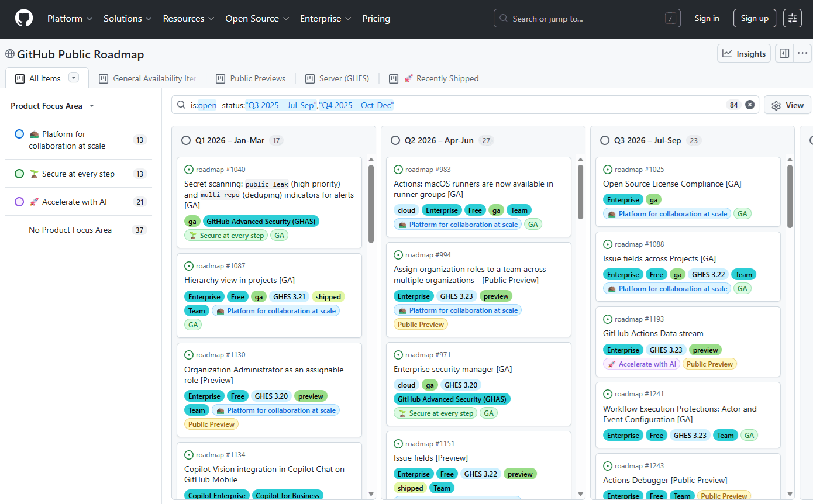Open the All Items tab options dropdown arrow
Screen dimensions: 813x504
point(74,78)
